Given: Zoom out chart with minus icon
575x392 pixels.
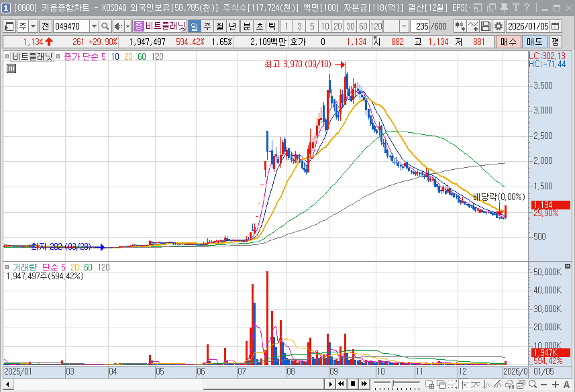Looking at the screenshot, I should pyautogui.click(x=544, y=385).
